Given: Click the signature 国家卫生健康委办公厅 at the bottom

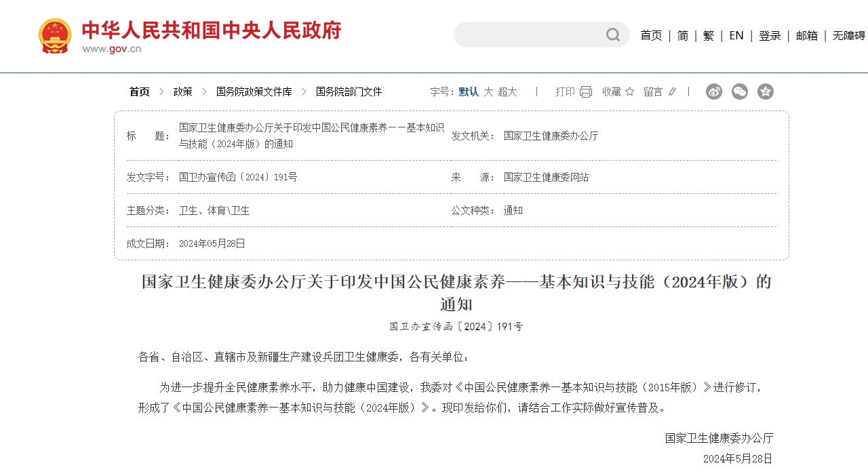Looking at the screenshot, I should click(x=719, y=438).
